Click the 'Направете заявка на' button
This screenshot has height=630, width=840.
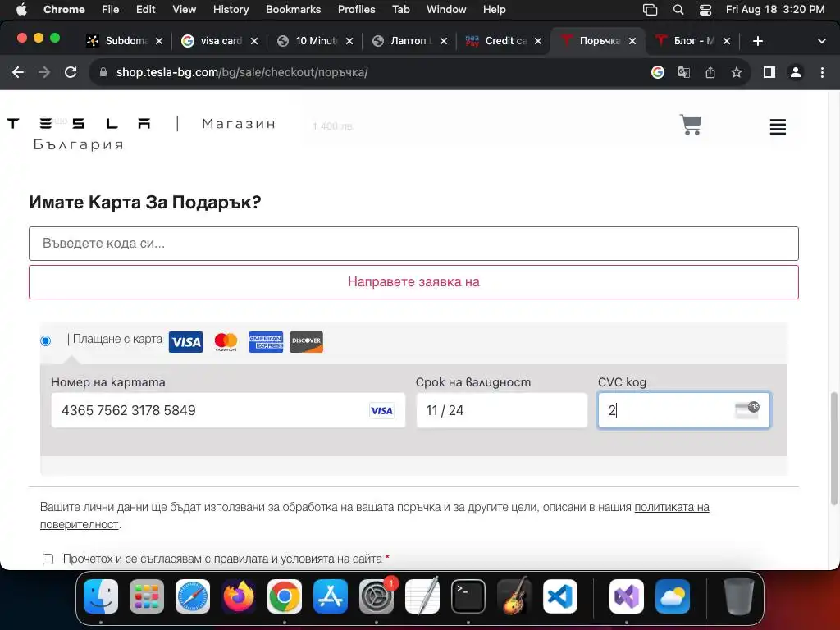(x=413, y=282)
